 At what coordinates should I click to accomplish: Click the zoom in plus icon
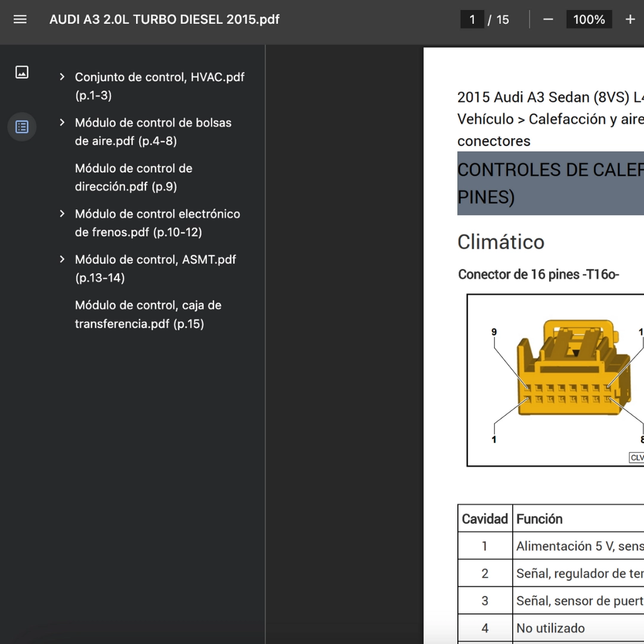pyautogui.click(x=630, y=20)
